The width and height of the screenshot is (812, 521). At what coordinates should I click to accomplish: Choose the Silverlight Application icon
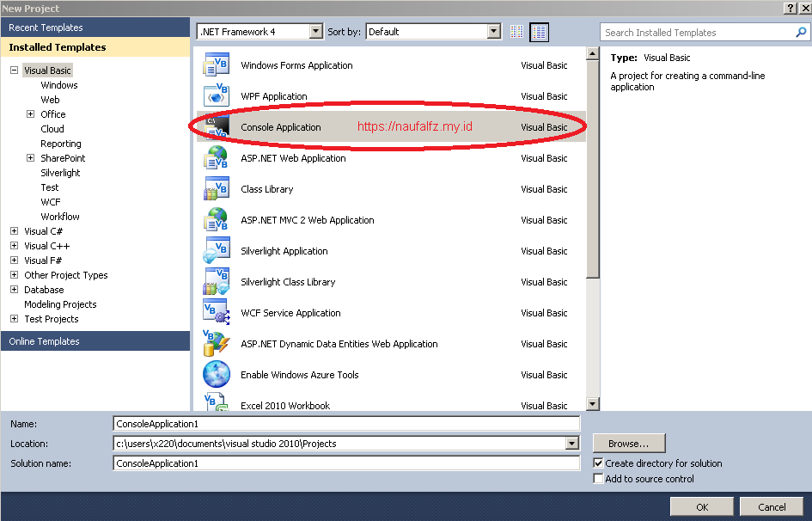pos(217,251)
